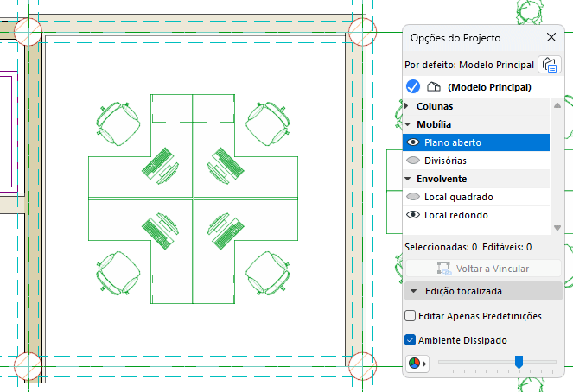Image resolution: width=573 pixels, height=392 pixels.
Task: Enable Editar Apenas Predefinições checkbox
Action: [410, 316]
